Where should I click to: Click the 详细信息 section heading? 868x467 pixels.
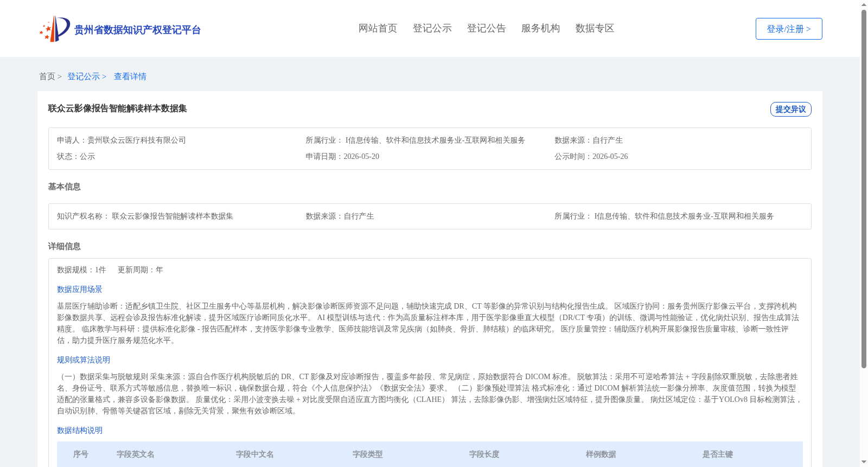(x=64, y=246)
